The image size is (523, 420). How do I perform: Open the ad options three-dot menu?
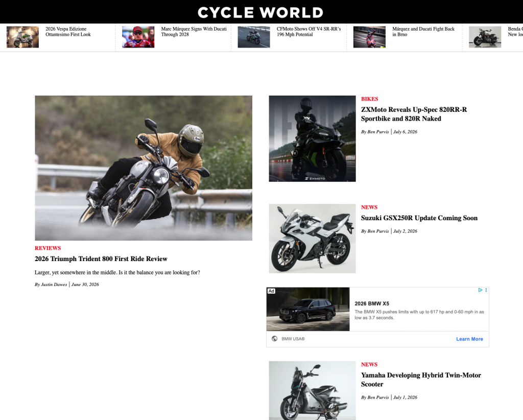tap(486, 290)
